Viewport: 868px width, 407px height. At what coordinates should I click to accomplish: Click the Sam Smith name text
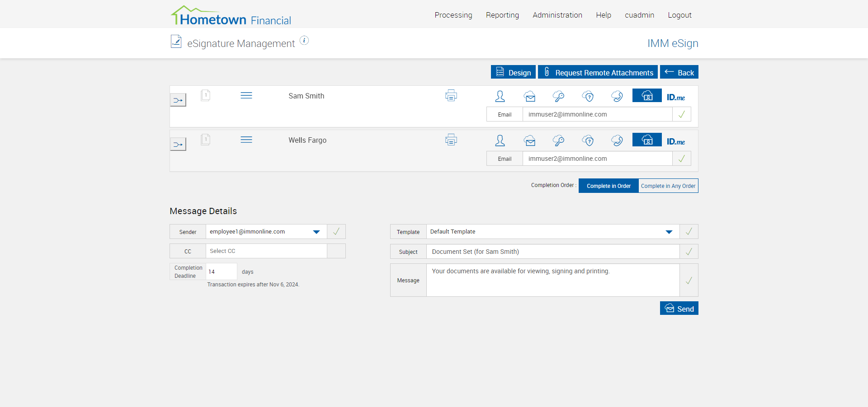[307, 96]
